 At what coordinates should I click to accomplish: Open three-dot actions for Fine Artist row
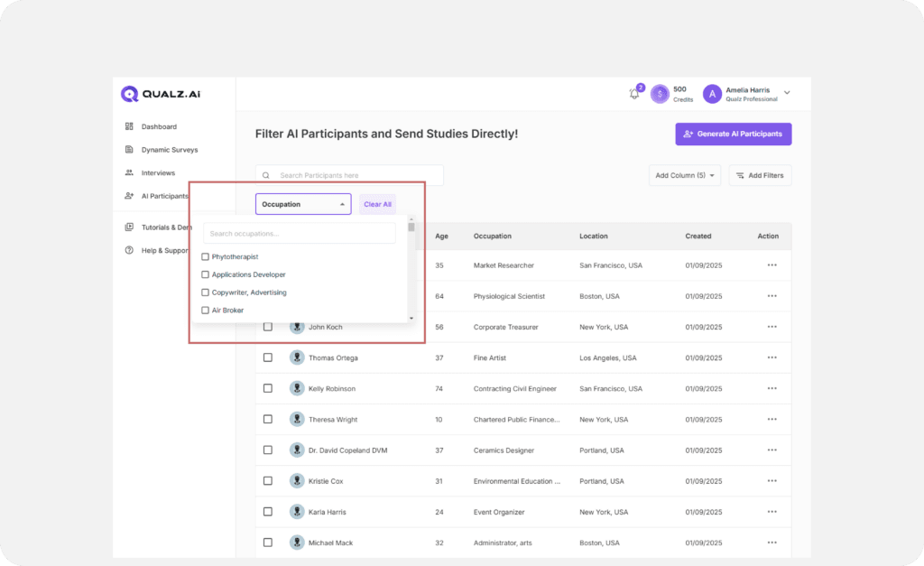click(772, 357)
